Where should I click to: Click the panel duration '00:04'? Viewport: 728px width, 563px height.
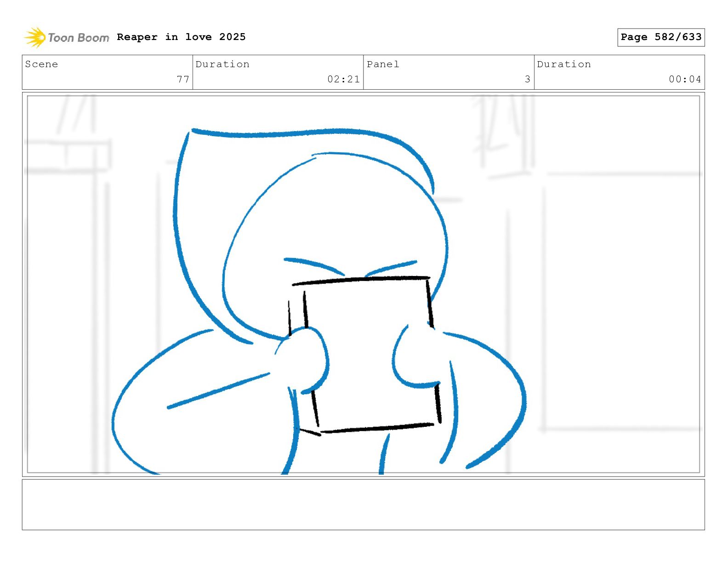(685, 79)
